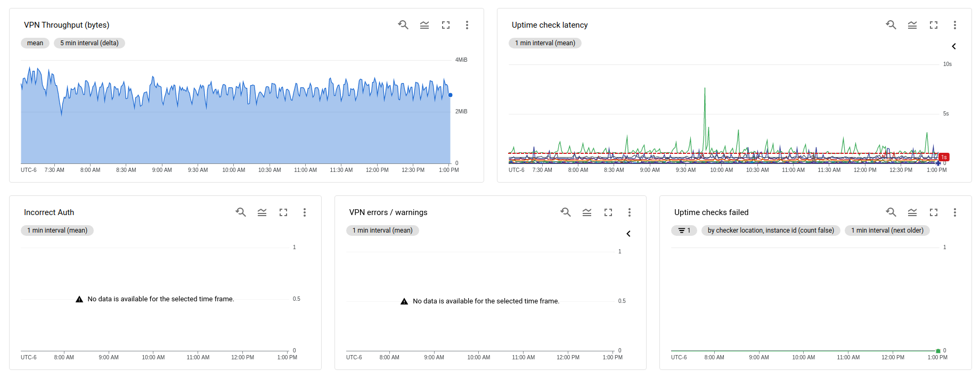Viewport: 980px width, 387px height.
Task: Open more options for VPN errors / warnings
Action: click(630, 212)
